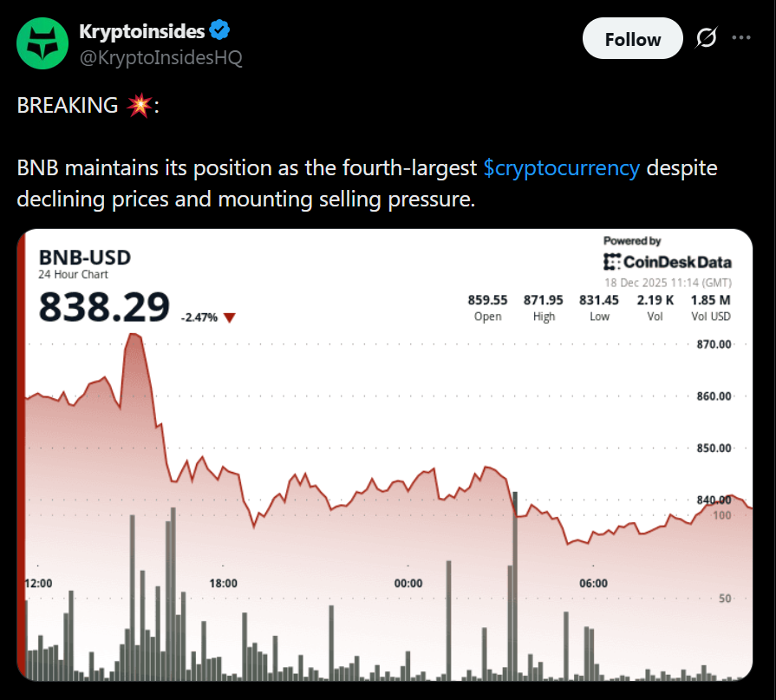Click the verified blue checkmark badge
This screenshot has width=776, height=700.
click(218, 30)
